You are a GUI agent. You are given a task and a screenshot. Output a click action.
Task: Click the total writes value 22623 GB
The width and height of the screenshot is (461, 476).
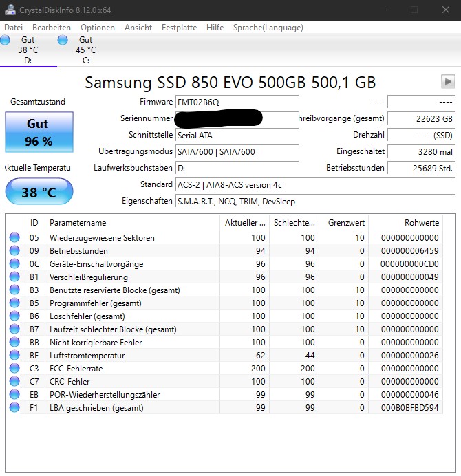click(x=422, y=118)
